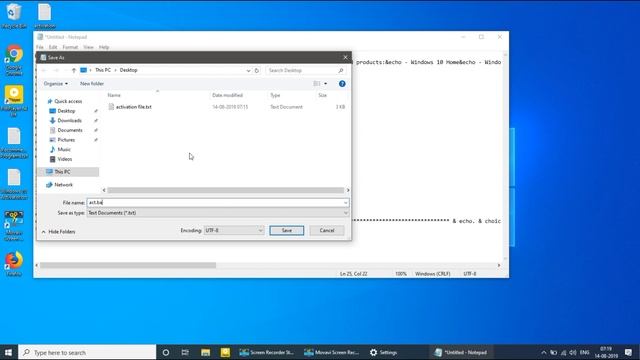Open the Help icon in the Save As dialog
This screenshot has width=640, height=360.
click(x=342, y=84)
